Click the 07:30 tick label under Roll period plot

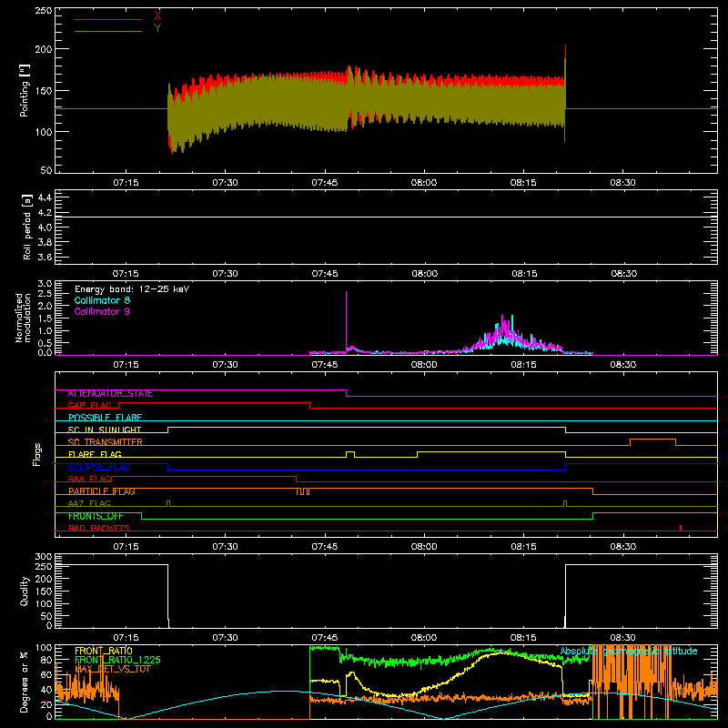click(225, 274)
